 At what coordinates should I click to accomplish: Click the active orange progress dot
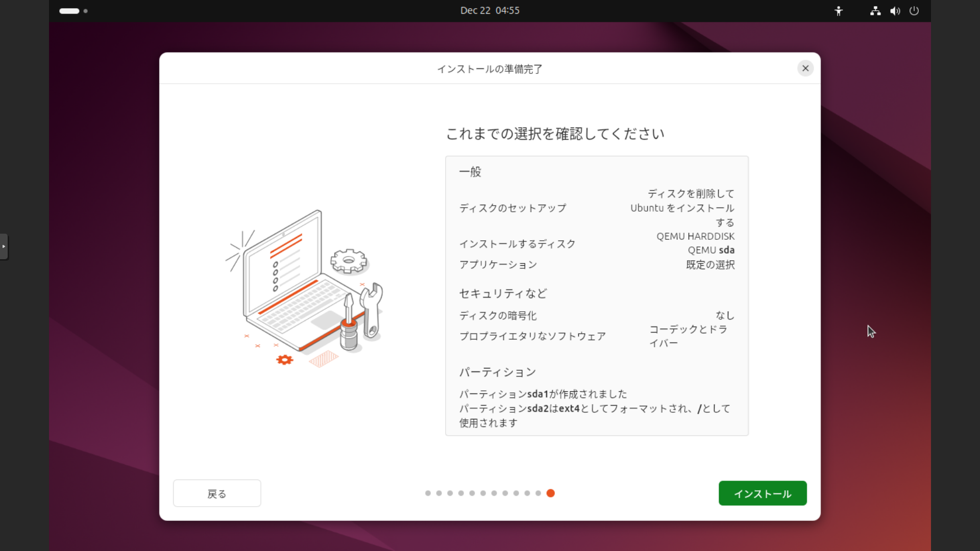click(x=550, y=493)
